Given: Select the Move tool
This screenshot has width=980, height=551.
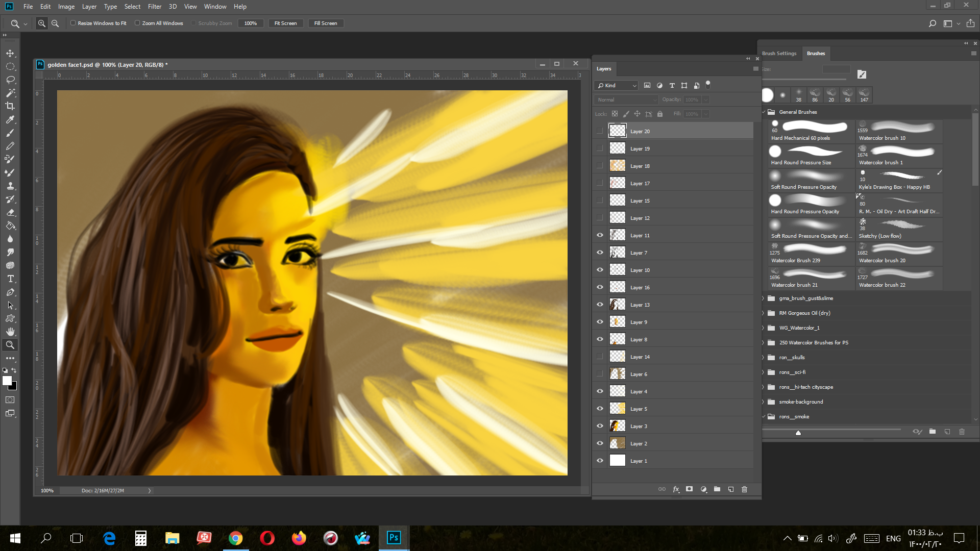Looking at the screenshot, I should (x=10, y=54).
